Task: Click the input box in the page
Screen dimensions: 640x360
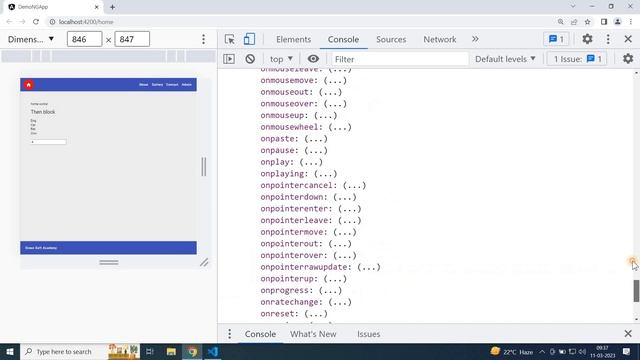Action: tap(48, 142)
